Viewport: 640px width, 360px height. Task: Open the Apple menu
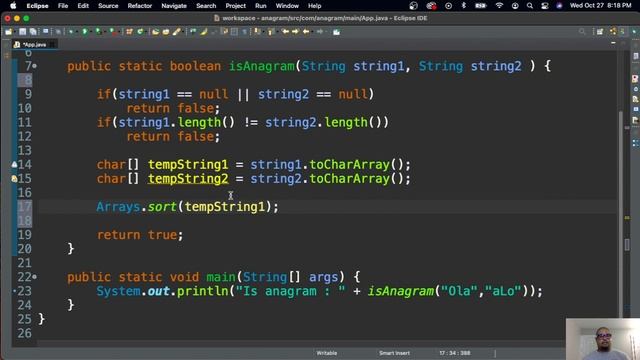13,6
